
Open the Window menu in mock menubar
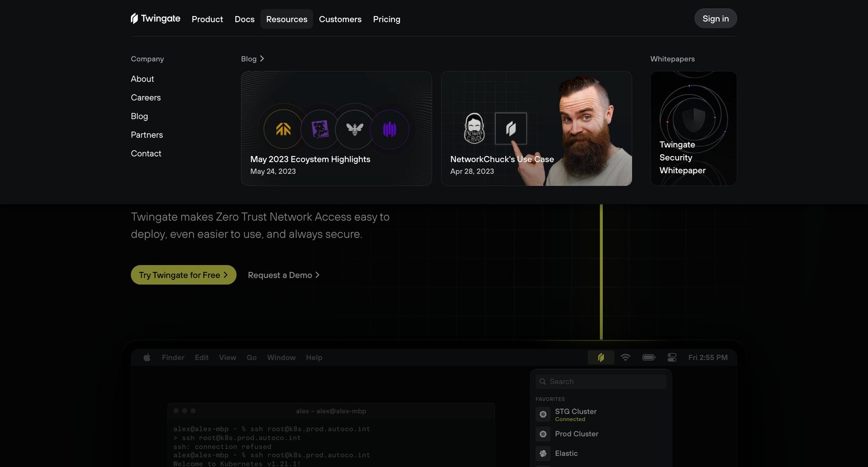point(281,357)
